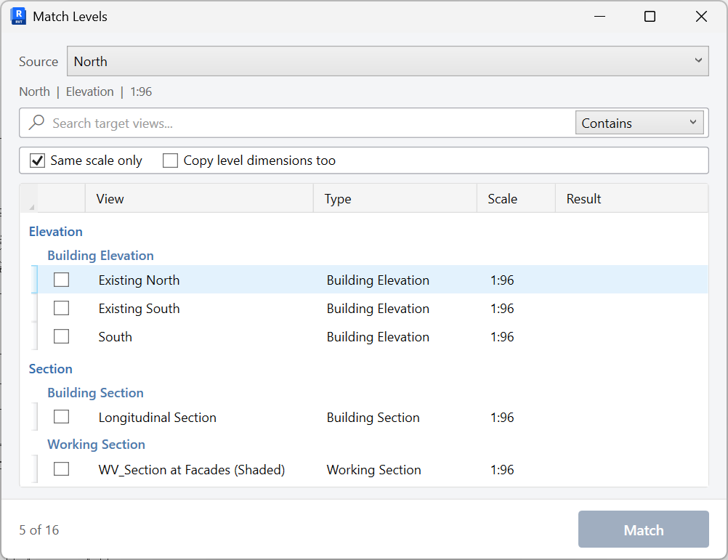Select the Existing North row name
The height and width of the screenshot is (560, 728).
click(139, 280)
